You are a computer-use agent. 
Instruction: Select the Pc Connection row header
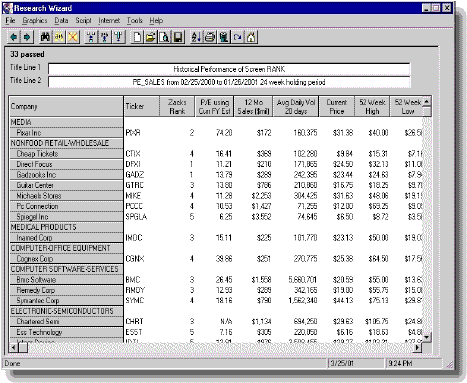(66, 206)
